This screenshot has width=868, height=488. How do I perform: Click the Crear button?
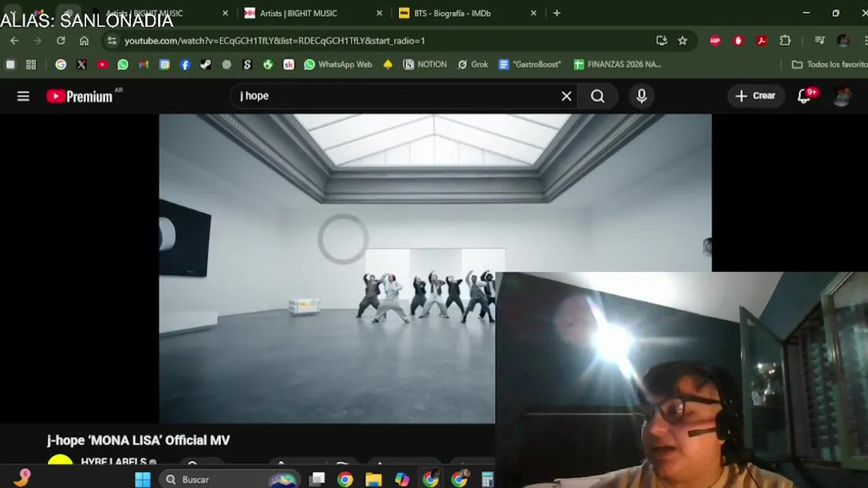click(x=755, y=96)
